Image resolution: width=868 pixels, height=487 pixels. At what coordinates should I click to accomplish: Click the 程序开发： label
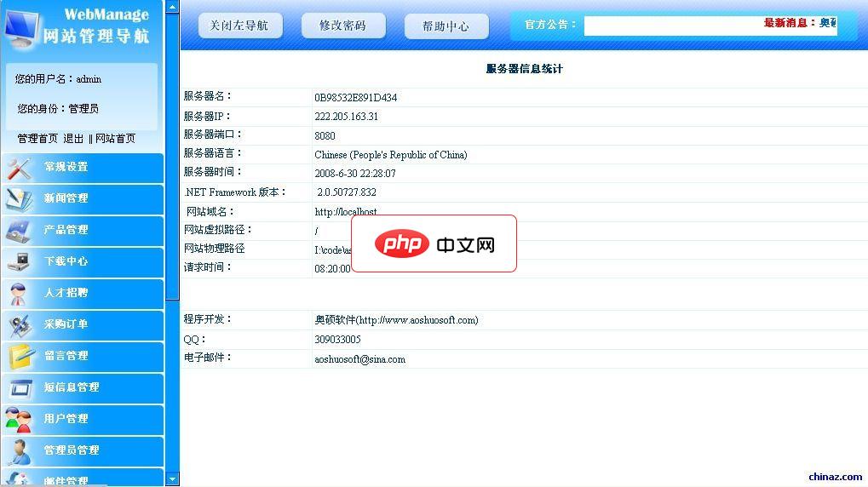tap(208, 319)
